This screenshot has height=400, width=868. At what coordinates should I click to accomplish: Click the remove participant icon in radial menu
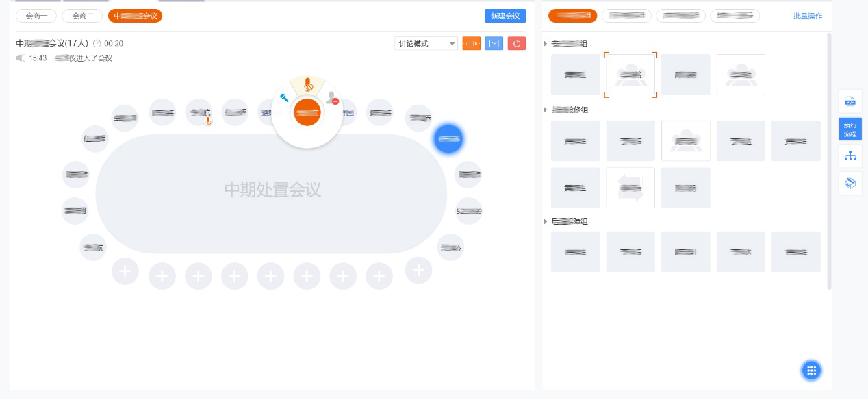tap(332, 98)
